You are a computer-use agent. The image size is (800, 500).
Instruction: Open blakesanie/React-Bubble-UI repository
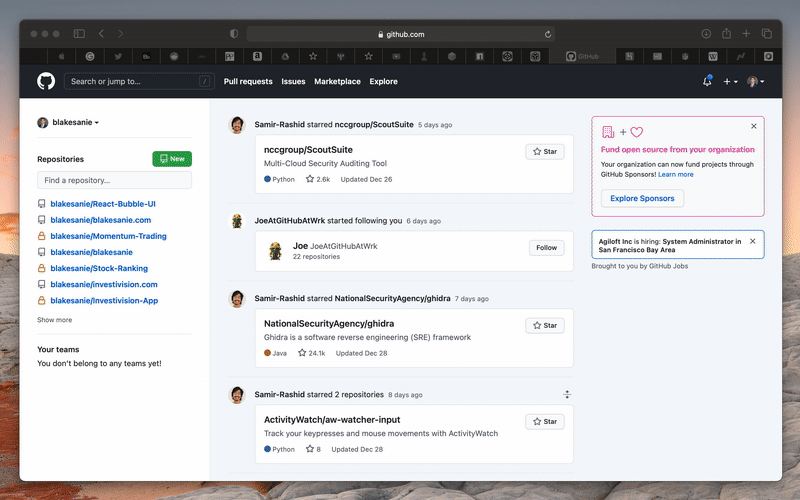pyautogui.click(x=103, y=204)
